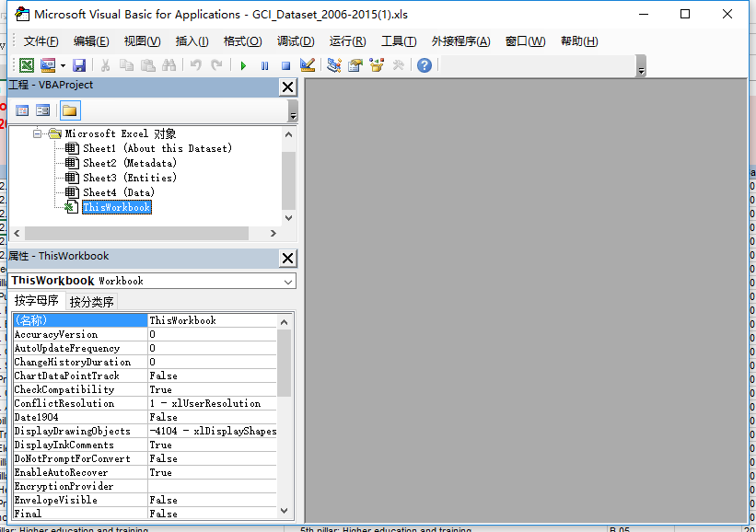Open the 帮助(H) menu

tap(579, 41)
